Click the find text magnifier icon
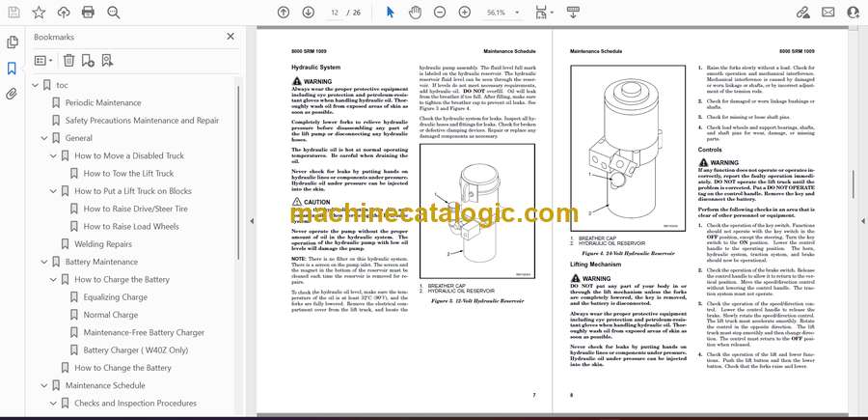The image size is (868, 420). click(x=114, y=13)
